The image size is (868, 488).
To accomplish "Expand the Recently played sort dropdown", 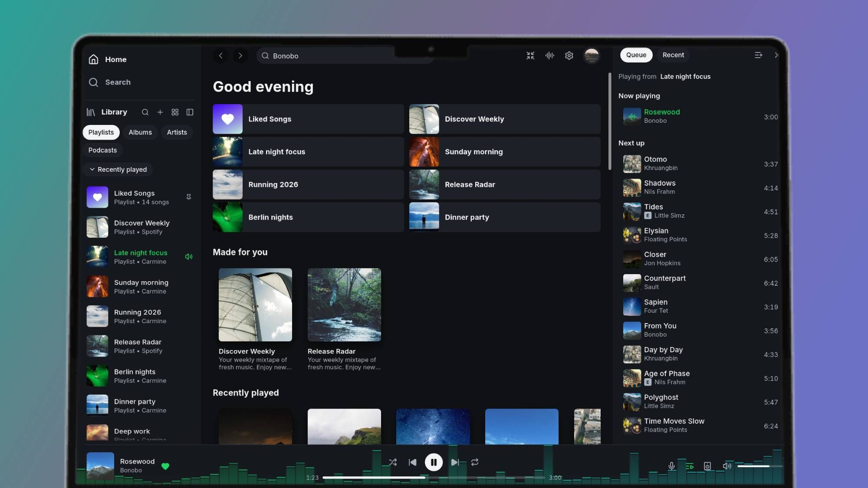I will click(118, 170).
